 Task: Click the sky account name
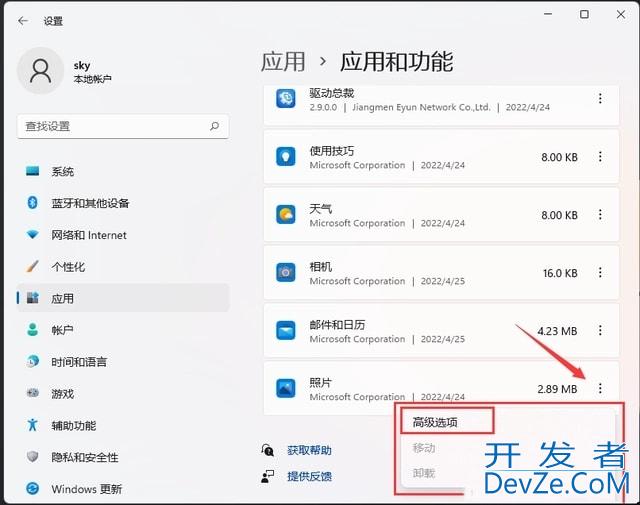click(x=82, y=65)
